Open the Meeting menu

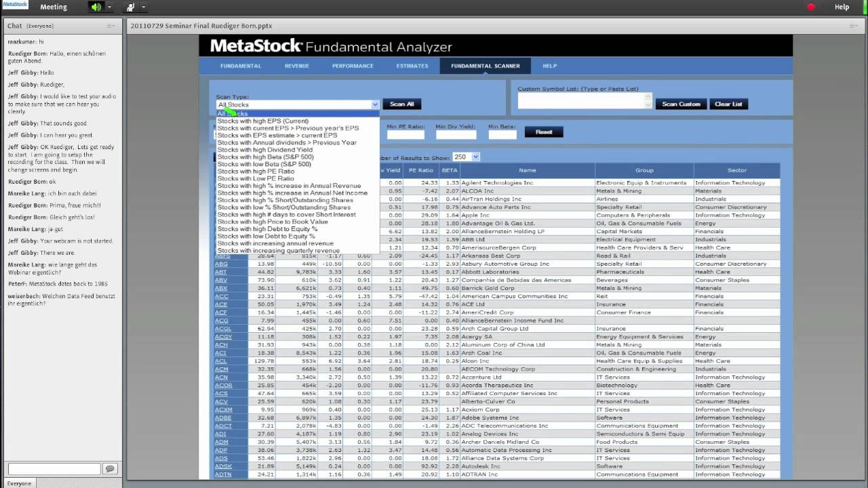pos(54,7)
